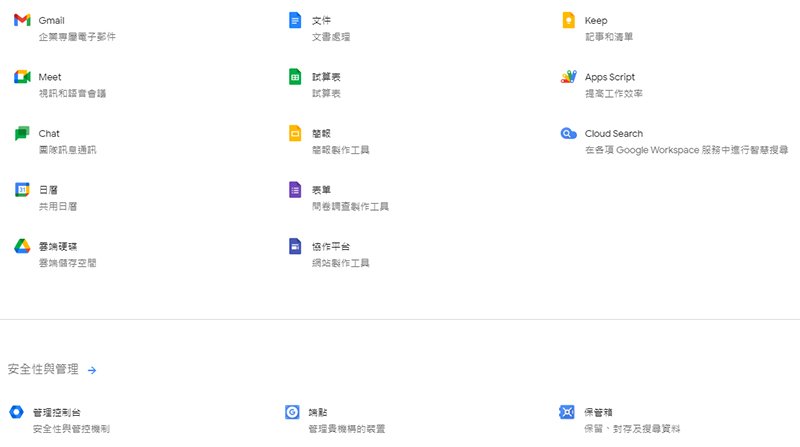Click the Cloud Search title link
The image size is (800, 447).
coord(613,134)
